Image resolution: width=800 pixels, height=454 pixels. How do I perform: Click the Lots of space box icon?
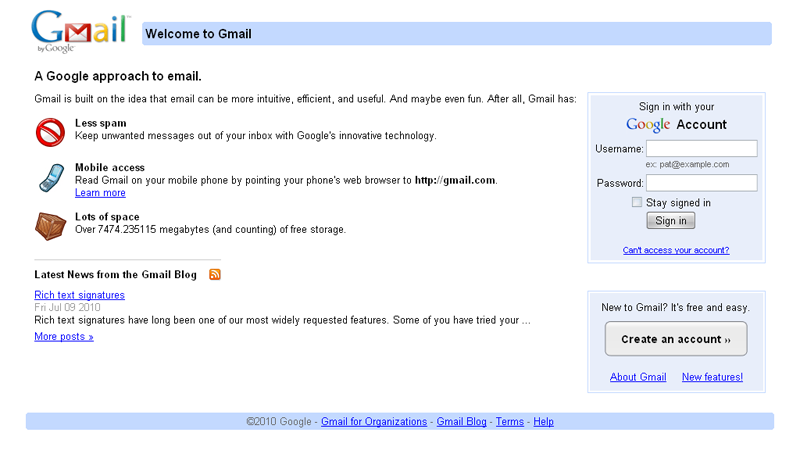click(50, 226)
